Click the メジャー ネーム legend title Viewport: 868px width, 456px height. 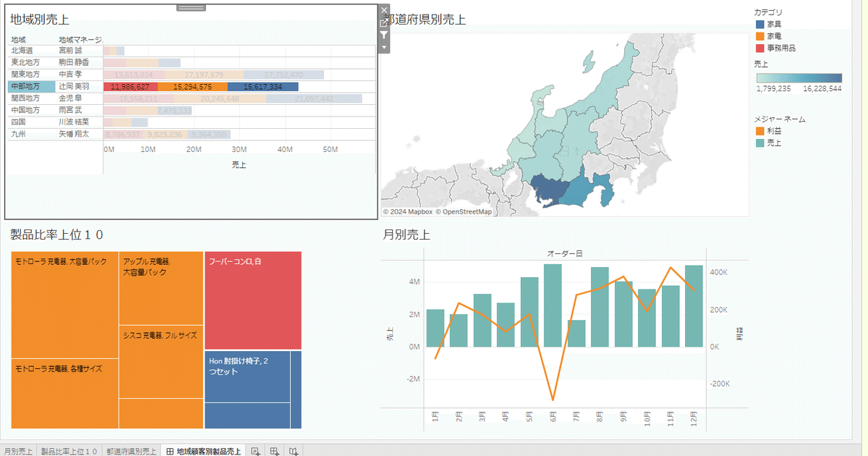coord(780,119)
